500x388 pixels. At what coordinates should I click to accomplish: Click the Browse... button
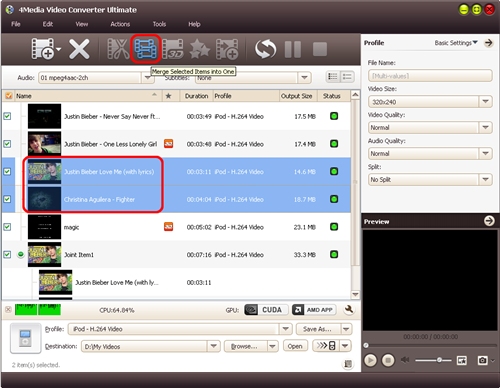pyautogui.click(x=245, y=346)
